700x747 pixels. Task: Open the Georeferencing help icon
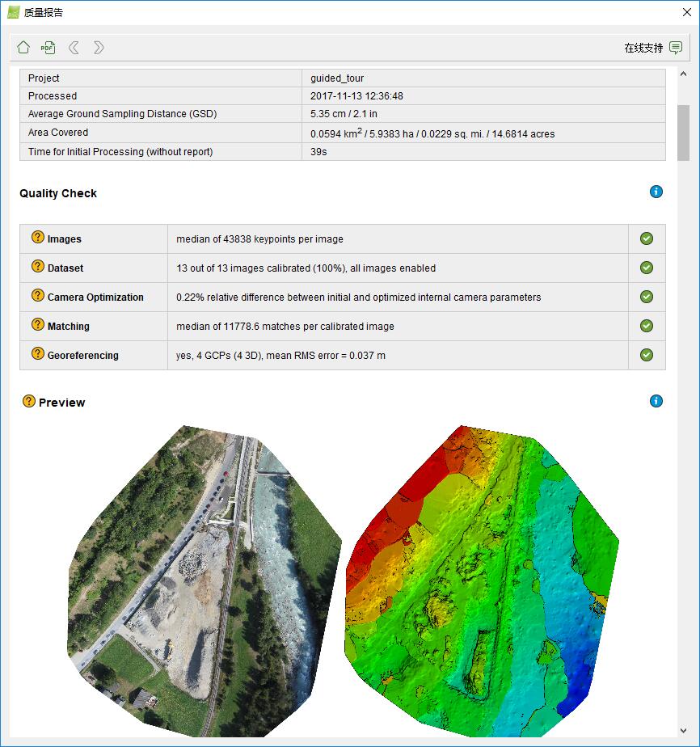(x=37, y=354)
